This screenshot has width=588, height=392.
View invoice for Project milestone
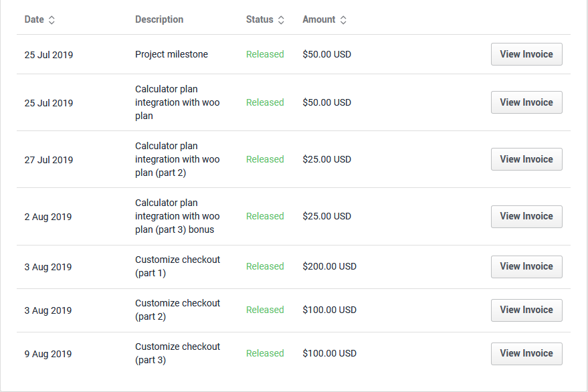(x=526, y=54)
